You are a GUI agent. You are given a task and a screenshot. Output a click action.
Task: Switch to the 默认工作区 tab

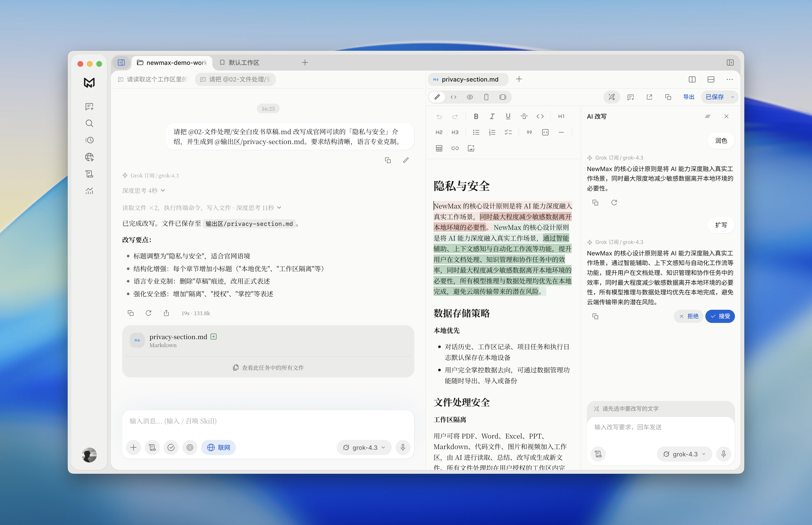click(240, 63)
